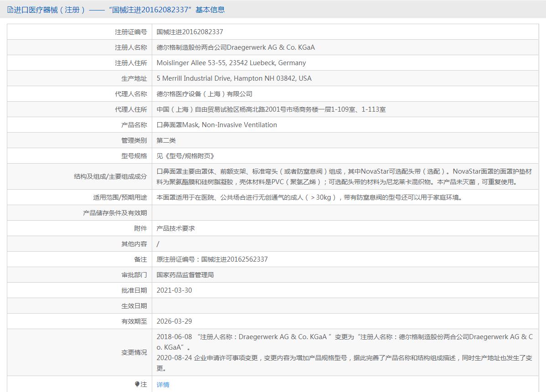The height and width of the screenshot is (392, 546).
Task: Click the 生产地址 label
Action: 134,78
